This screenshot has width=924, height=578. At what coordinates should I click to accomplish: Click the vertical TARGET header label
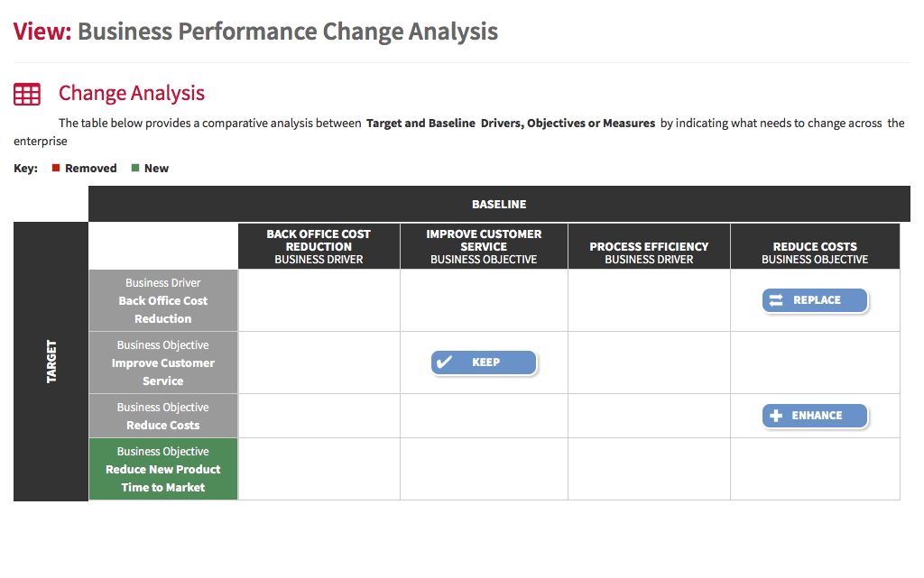coord(51,362)
